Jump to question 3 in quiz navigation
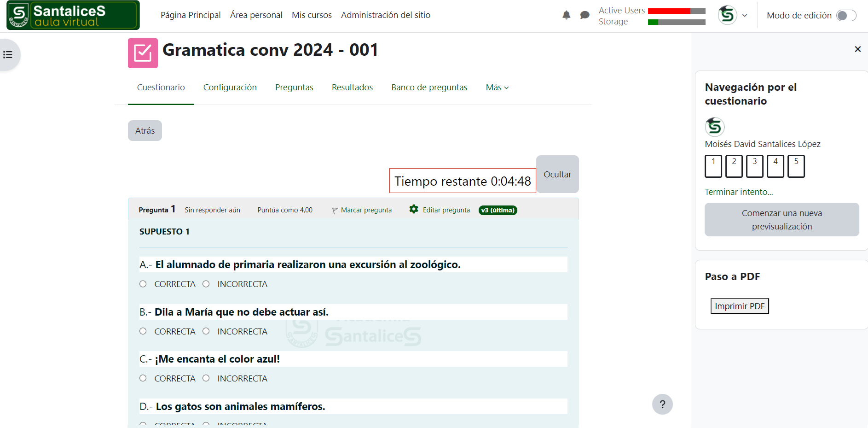The width and height of the screenshot is (868, 428). (754, 166)
